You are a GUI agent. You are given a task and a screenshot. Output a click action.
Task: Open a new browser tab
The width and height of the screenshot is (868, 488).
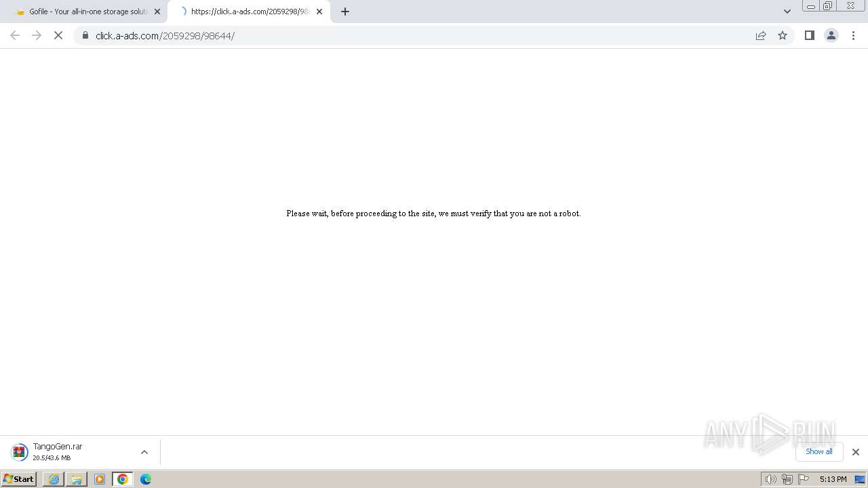pos(345,12)
